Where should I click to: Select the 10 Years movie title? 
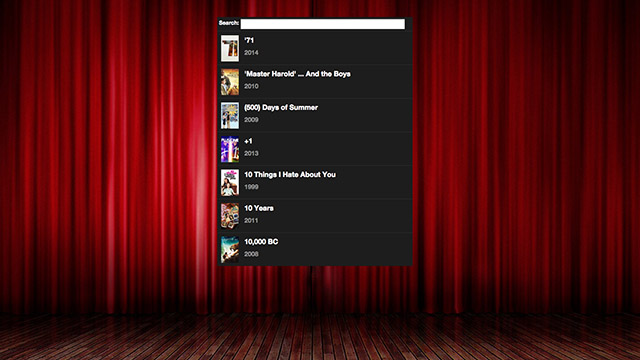pyautogui.click(x=259, y=208)
